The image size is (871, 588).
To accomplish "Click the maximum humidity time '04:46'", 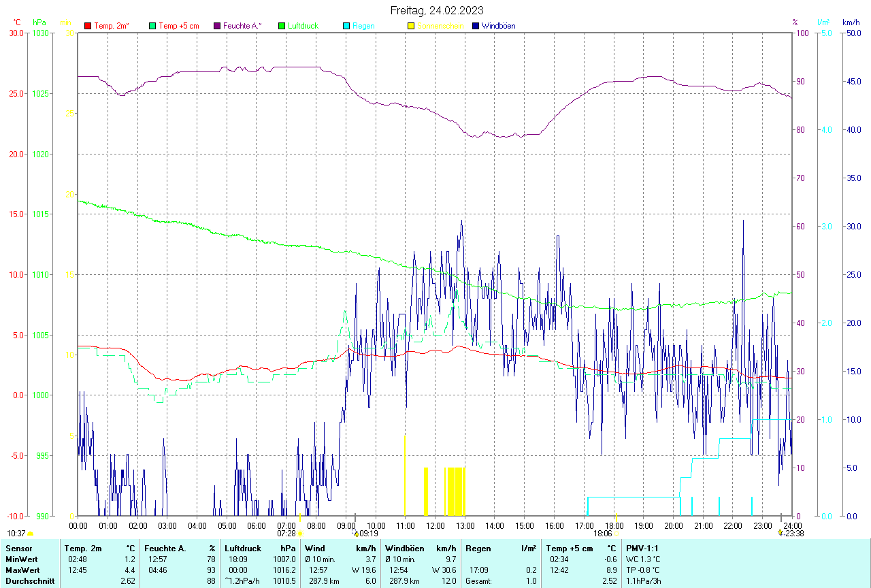I will 158,570.
